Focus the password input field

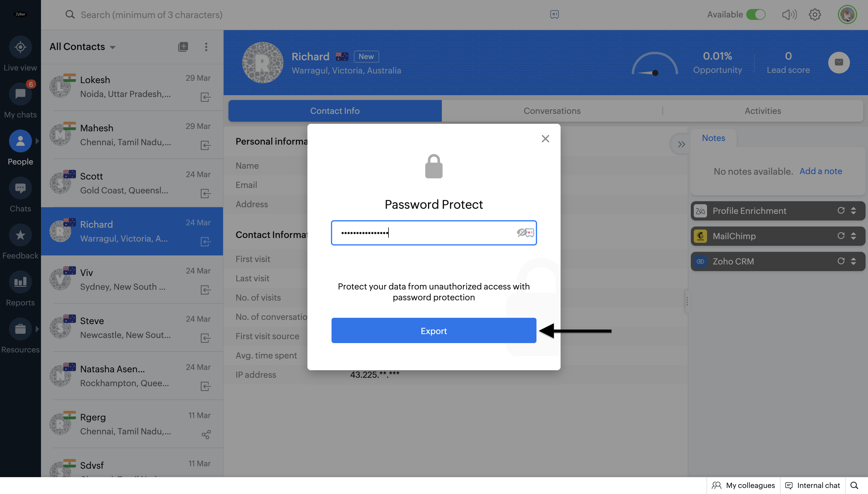coord(433,233)
